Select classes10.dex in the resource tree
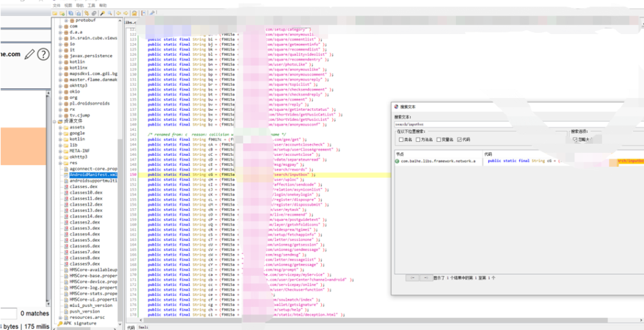This screenshot has height=330, width=644. point(85,193)
